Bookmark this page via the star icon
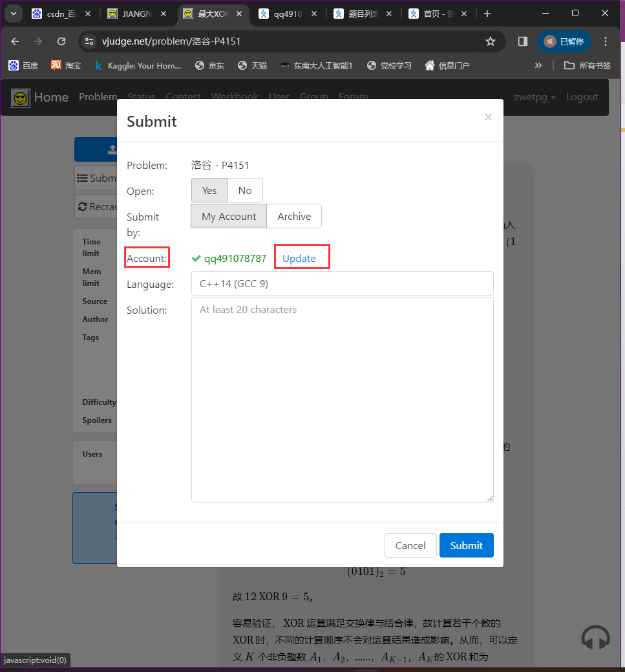This screenshot has height=672, width=625. click(x=491, y=40)
